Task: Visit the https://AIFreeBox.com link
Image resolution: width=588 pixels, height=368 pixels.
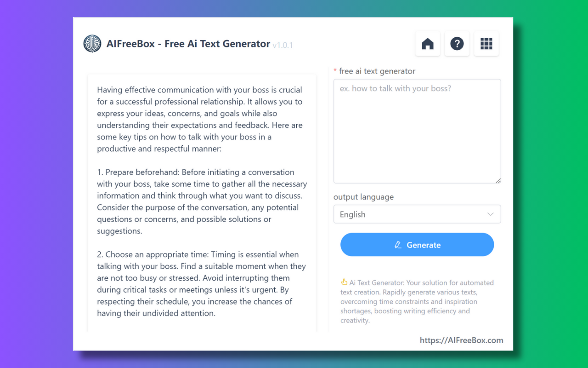Action: pos(461,340)
